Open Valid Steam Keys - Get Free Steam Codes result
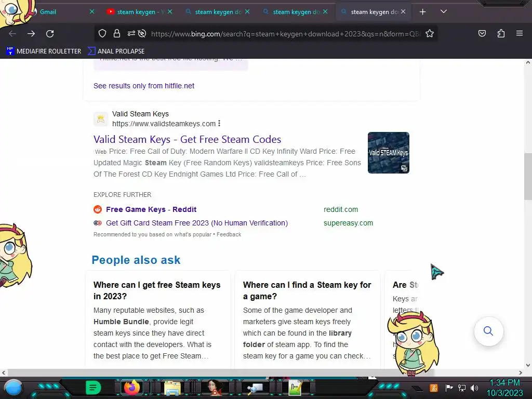This screenshot has width=532, height=399. (x=187, y=139)
